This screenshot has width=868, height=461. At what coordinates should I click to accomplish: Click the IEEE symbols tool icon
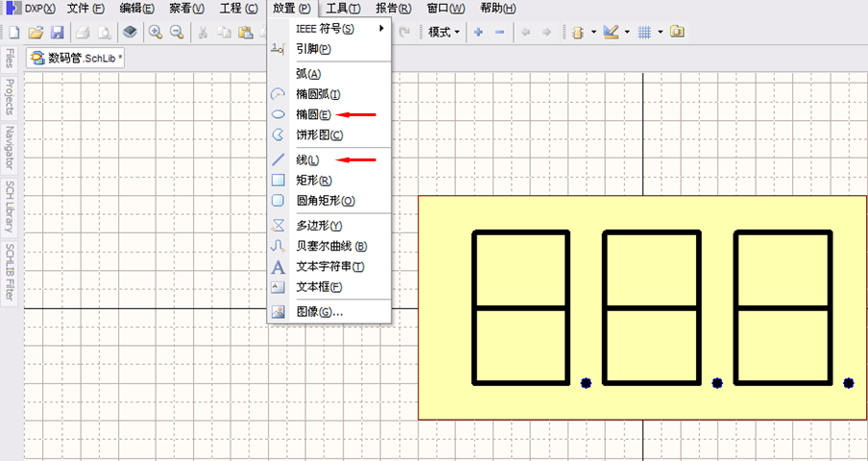(x=577, y=33)
